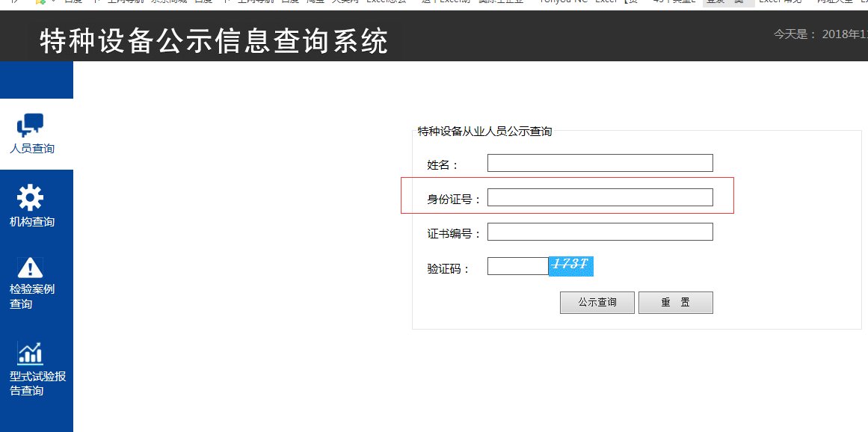Select the 人员查询 sidebar entry
Screen dimensions: 868x432
(30, 148)
